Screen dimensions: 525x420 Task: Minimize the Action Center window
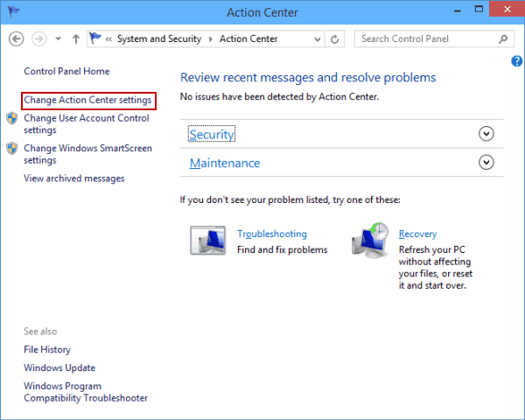pos(458,10)
